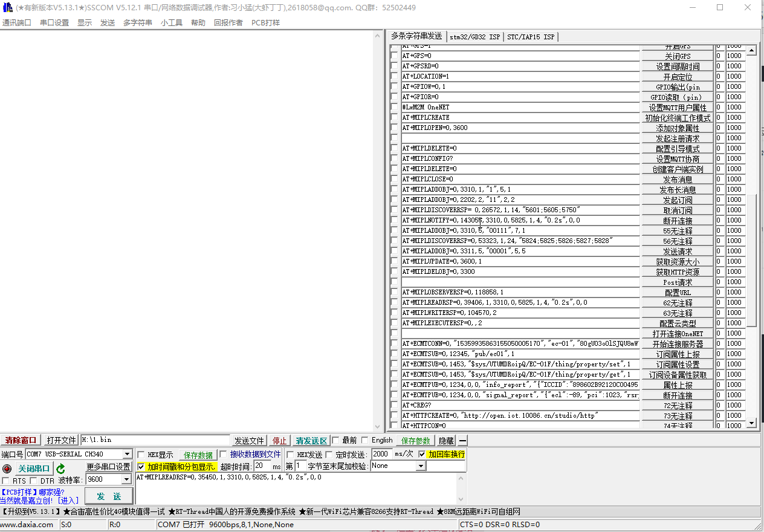Open the 串口设置 menu
The width and height of the screenshot is (764, 532).
point(54,23)
